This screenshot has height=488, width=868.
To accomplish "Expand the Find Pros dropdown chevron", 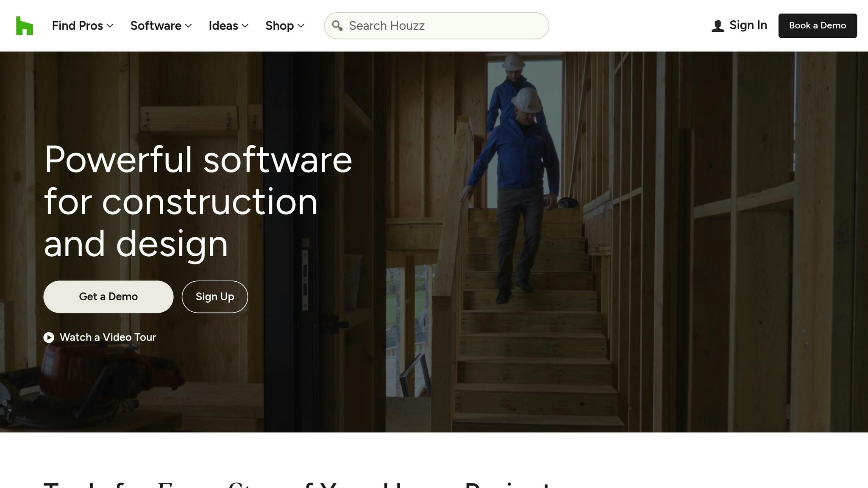I will point(111,26).
